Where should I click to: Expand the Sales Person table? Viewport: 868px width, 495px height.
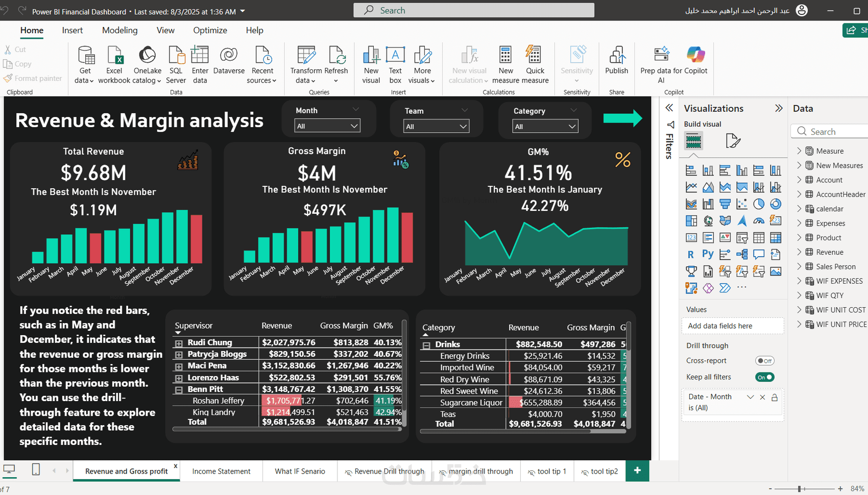pyautogui.click(x=799, y=266)
